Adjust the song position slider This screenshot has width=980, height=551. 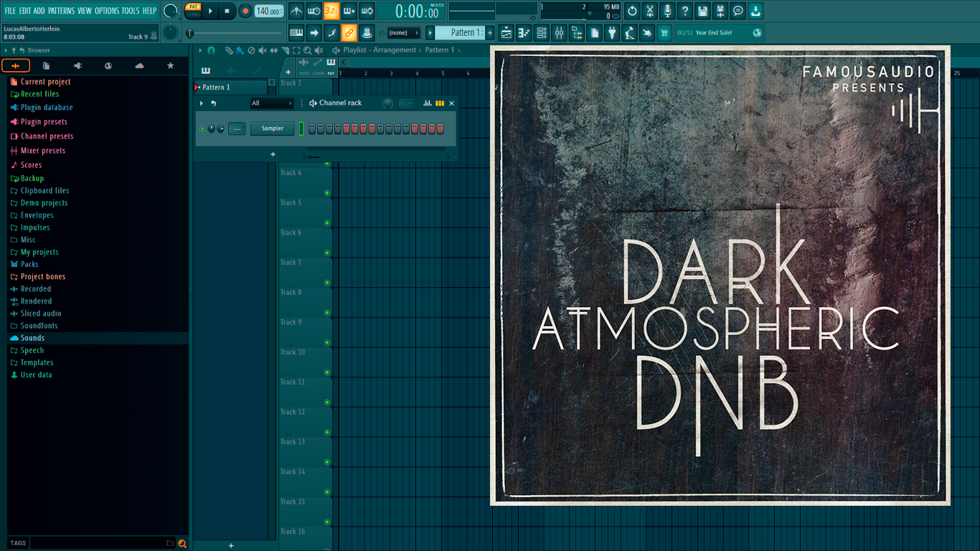[235, 33]
